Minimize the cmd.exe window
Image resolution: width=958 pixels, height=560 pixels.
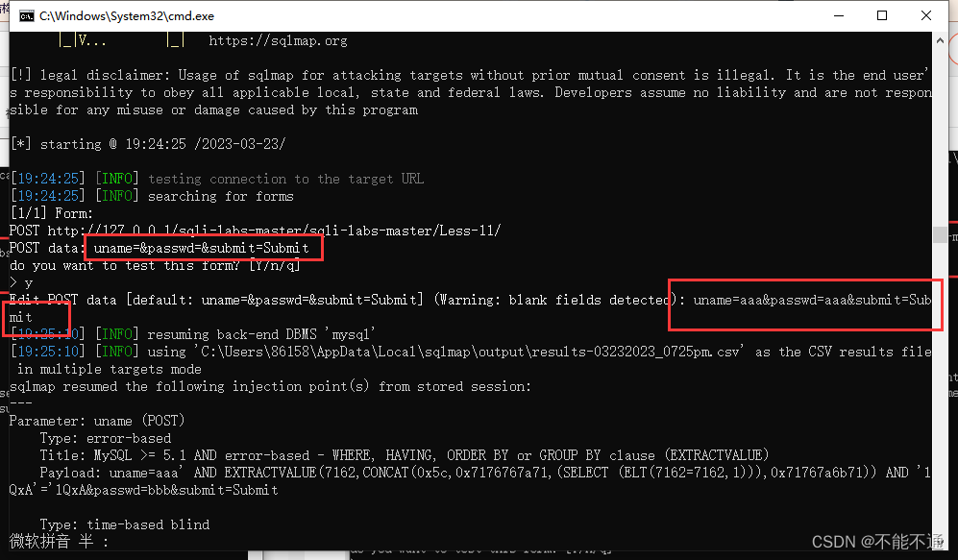point(838,16)
